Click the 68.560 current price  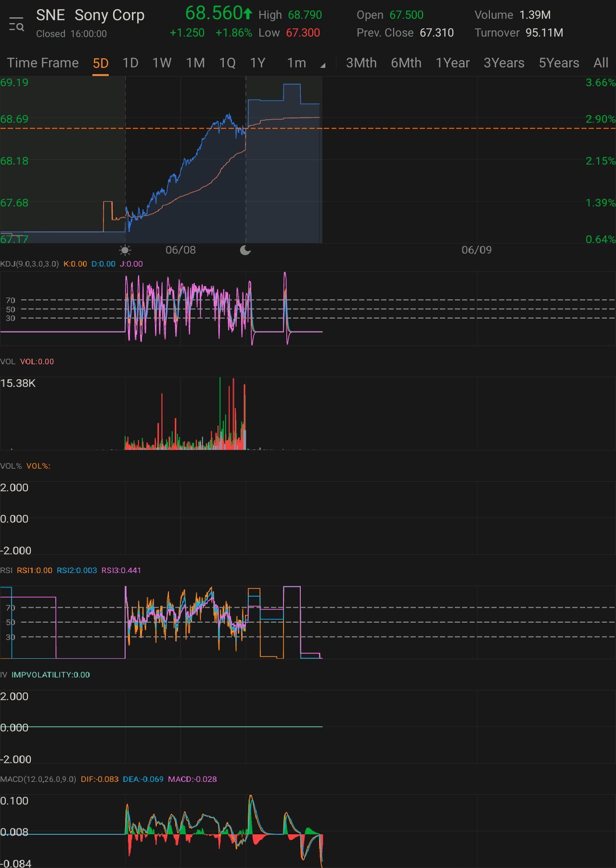pyautogui.click(x=214, y=13)
